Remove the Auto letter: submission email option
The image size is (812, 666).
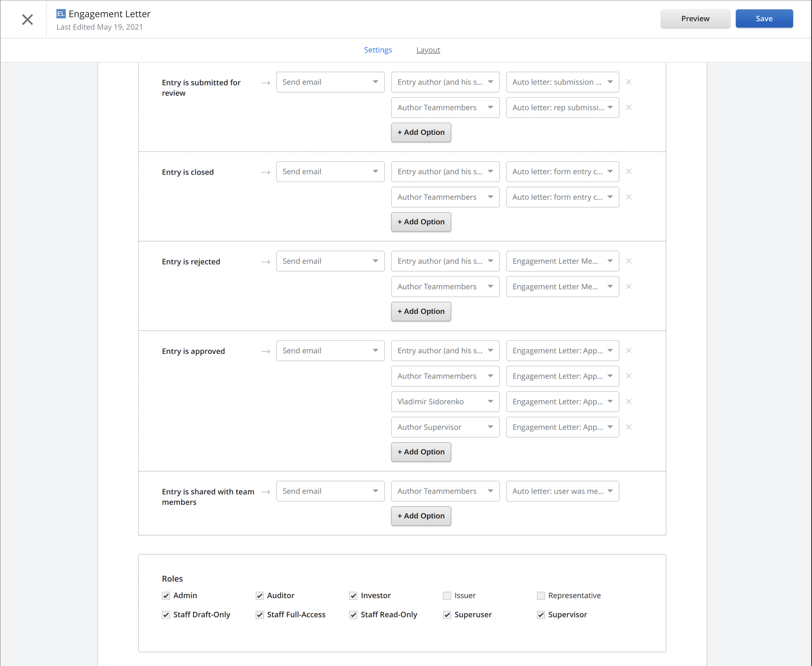tap(629, 82)
